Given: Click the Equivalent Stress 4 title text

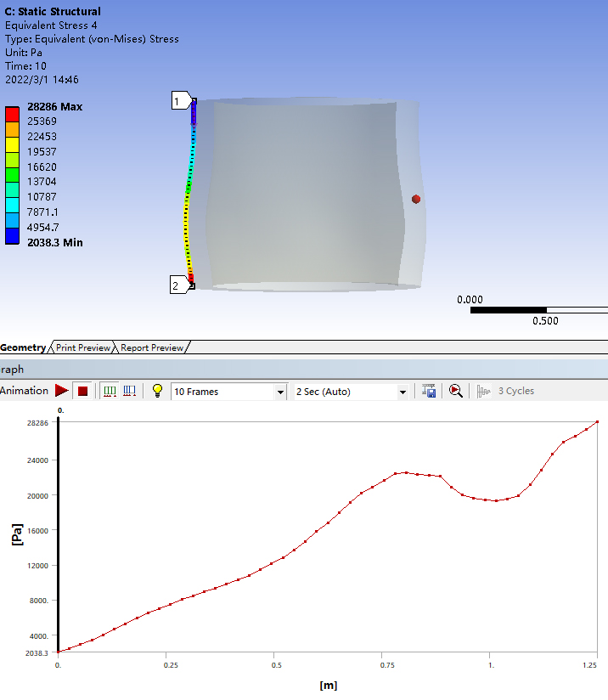Looking at the screenshot, I should click(x=51, y=25).
